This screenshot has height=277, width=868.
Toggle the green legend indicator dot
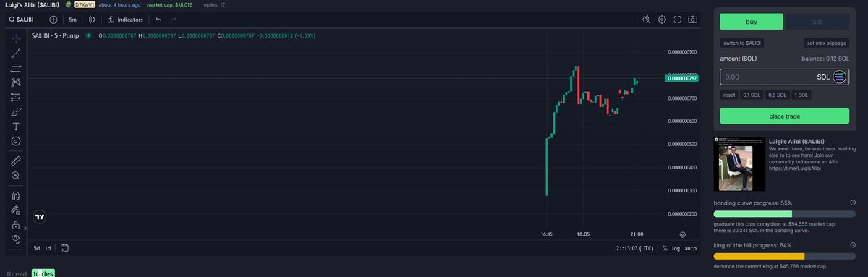point(88,35)
